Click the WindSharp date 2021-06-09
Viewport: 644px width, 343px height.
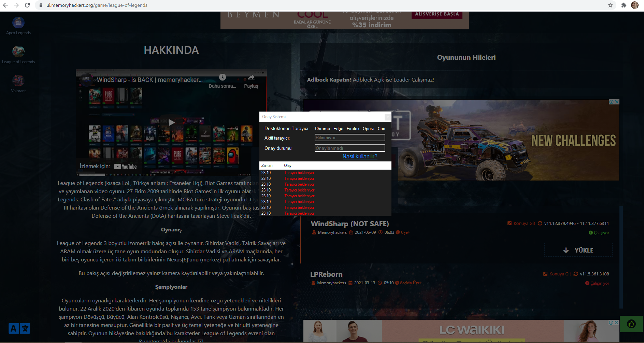coord(365,232)
